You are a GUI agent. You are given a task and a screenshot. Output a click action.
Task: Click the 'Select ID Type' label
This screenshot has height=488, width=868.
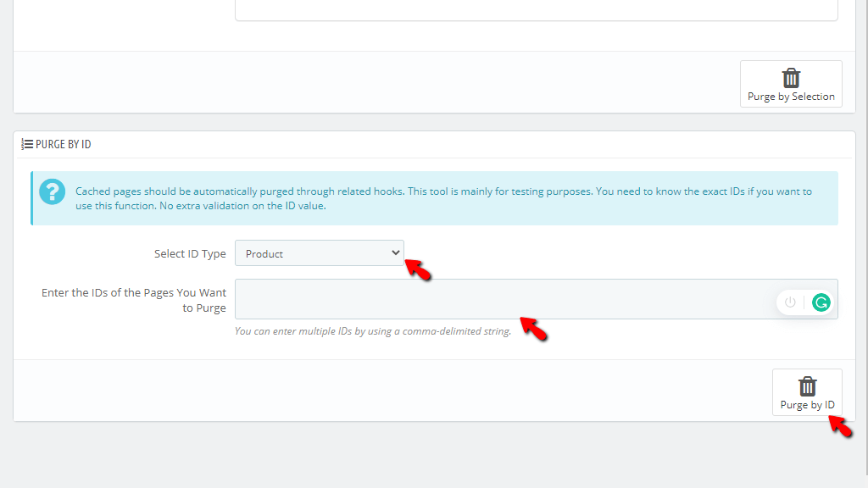coord(190,254)
